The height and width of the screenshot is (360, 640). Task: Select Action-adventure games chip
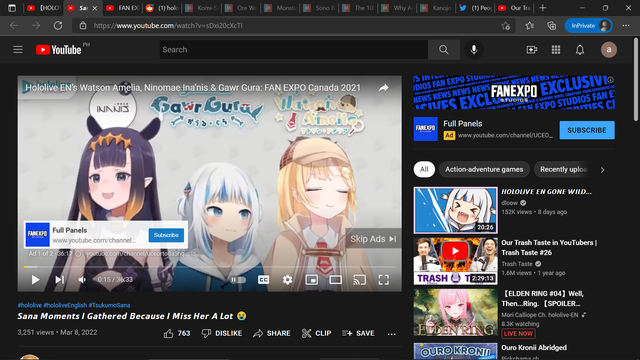(x=484, y=169)
